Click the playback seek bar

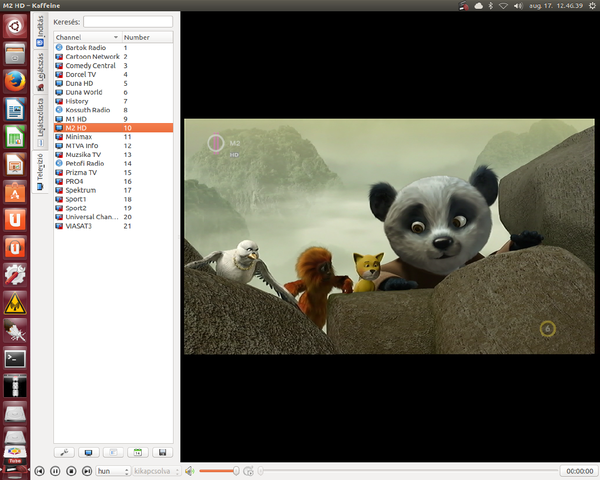(x=408, y=471)
